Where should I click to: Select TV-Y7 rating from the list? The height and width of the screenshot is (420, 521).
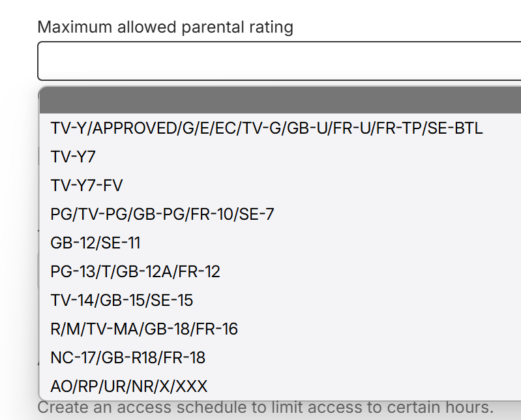74,157
